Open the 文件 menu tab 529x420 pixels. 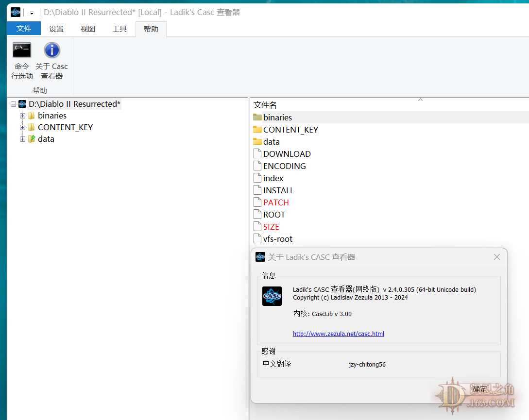(x=24, y=29)
